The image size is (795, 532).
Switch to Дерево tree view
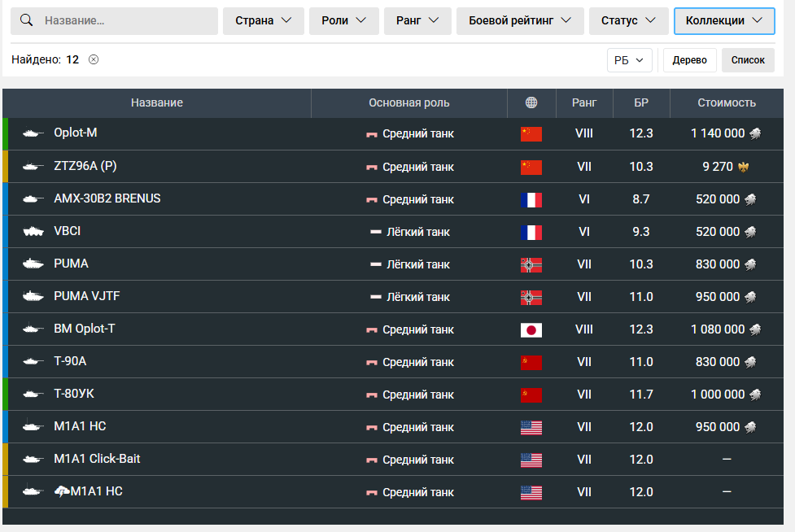coord(689,60)
